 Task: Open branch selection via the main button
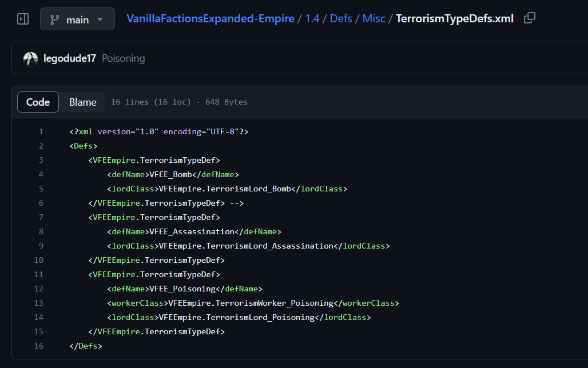(77, 18)
